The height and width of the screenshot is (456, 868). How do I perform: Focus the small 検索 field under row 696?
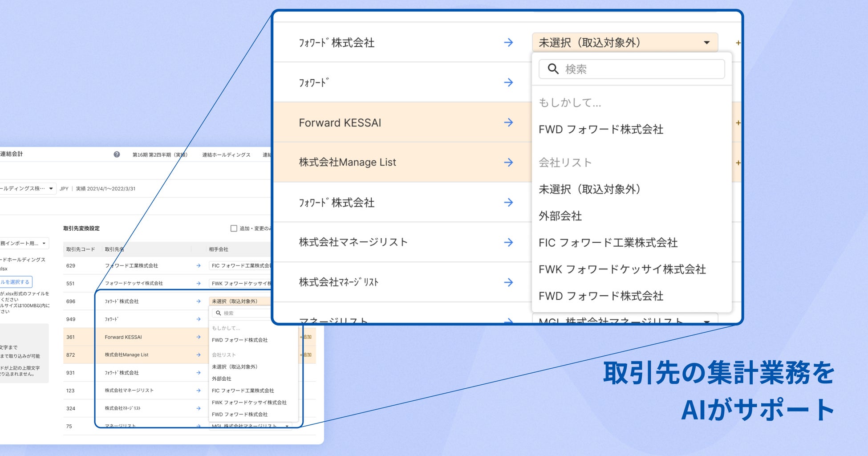242,313
